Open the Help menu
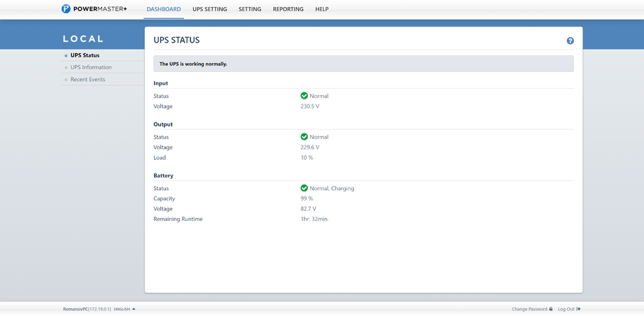This screenshot has width=644, height=316. click(322, 9)
